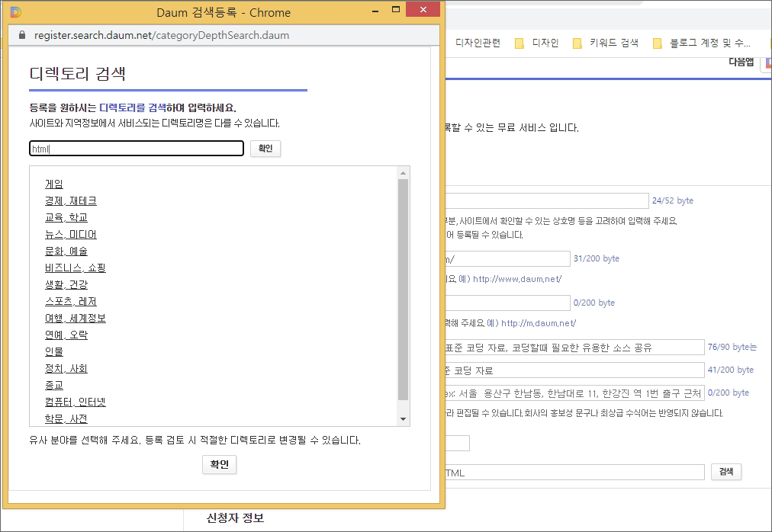Viewport: 772px width, 532px height.
Task: Click the bottom 확인 button in the popup
Action: pos(219,465)
